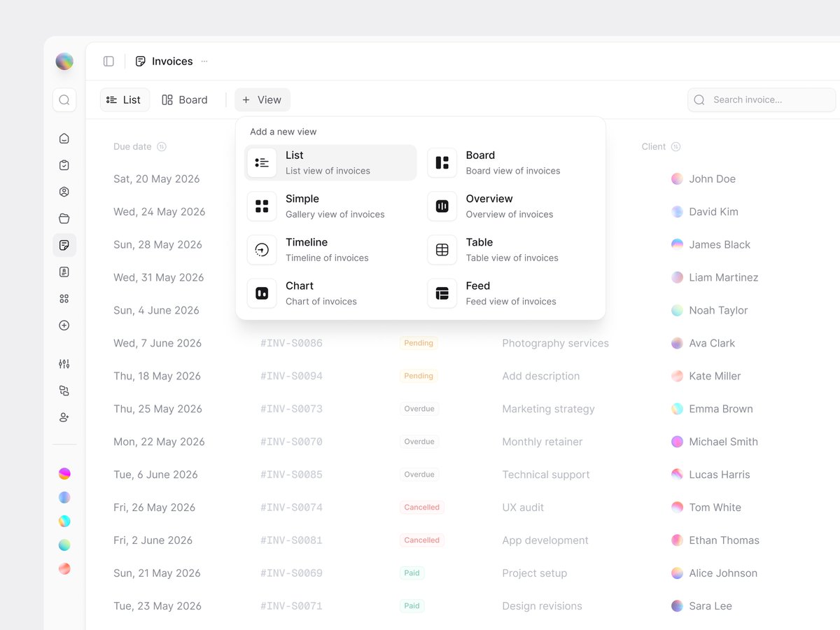Screen dimensions: 840x630
Task: Switch to the Board tab
Action: [185, 100]
